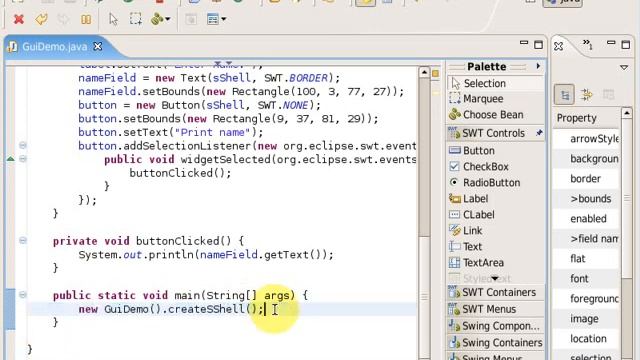Collapse the main method fold
640x360 pixels.
[x=23, y=295]
